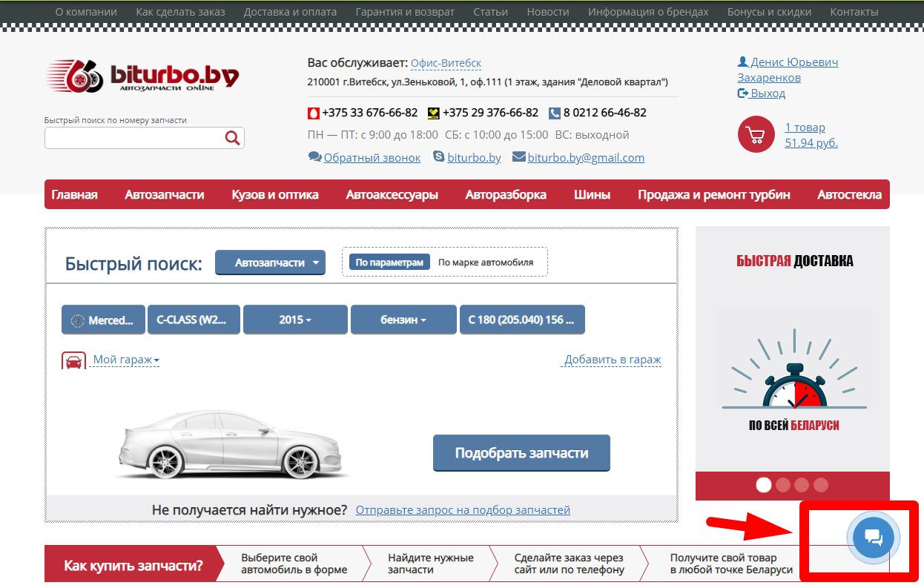Viewport: 924px width, 588px height.
Task: Click the user profile icon
Action: coord(742,62)
